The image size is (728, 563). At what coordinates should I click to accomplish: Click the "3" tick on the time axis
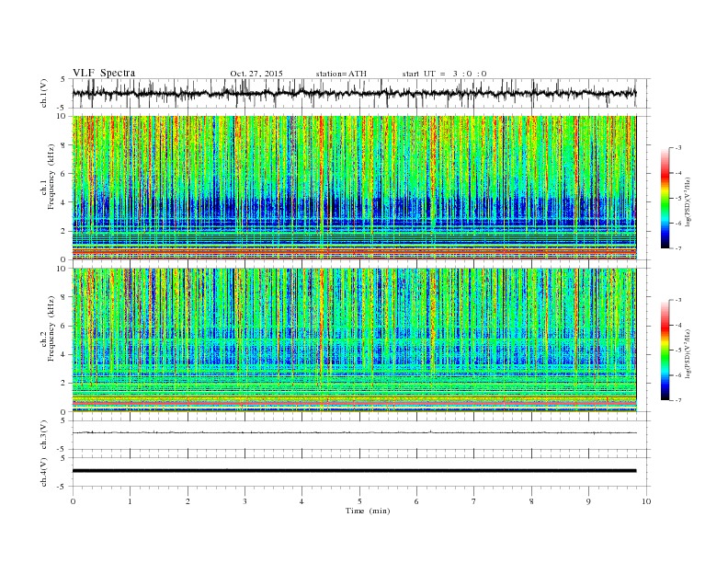245,501
